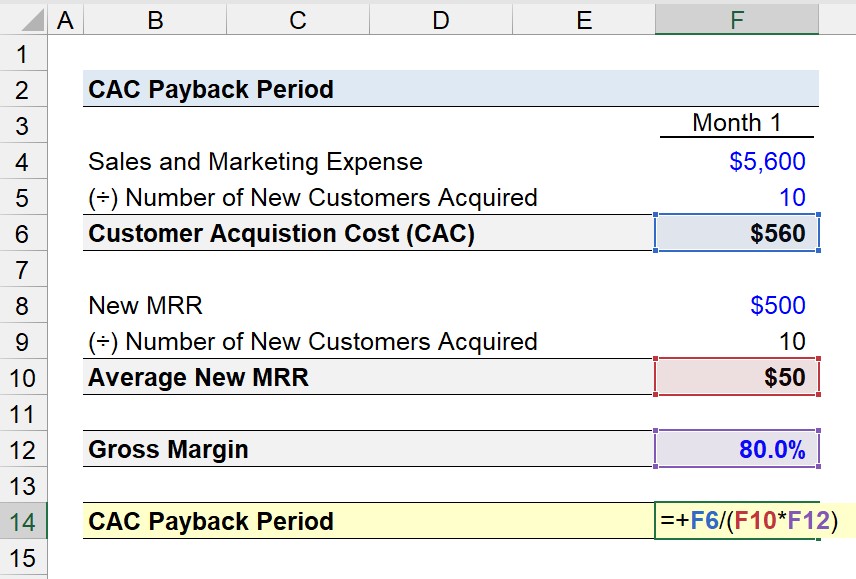Click the $560 CAC cell

coord(737,234)
